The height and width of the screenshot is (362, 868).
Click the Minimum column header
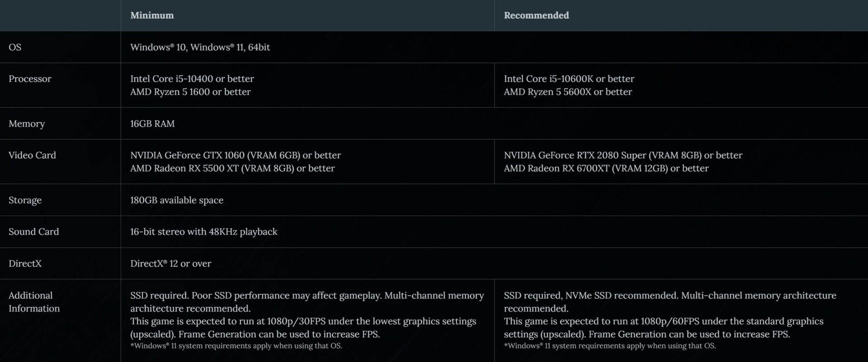click(152, 15)
